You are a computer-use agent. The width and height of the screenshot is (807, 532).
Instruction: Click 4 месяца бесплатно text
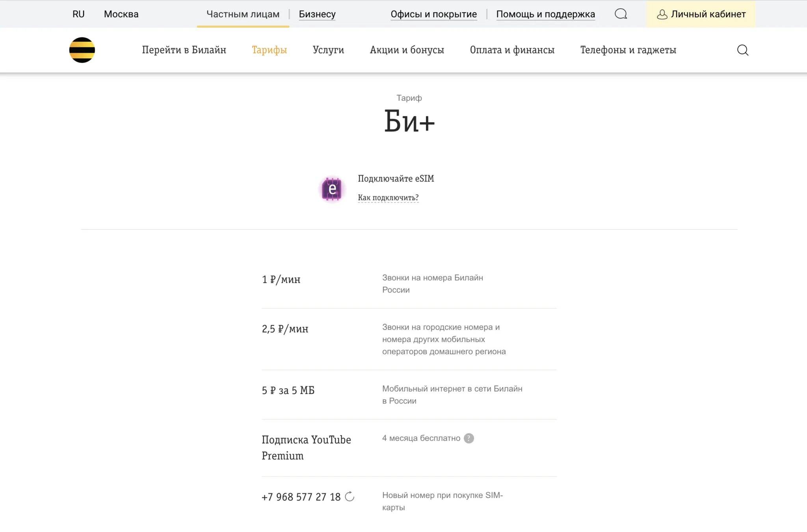pyautogui.click(x=421, y=438)
